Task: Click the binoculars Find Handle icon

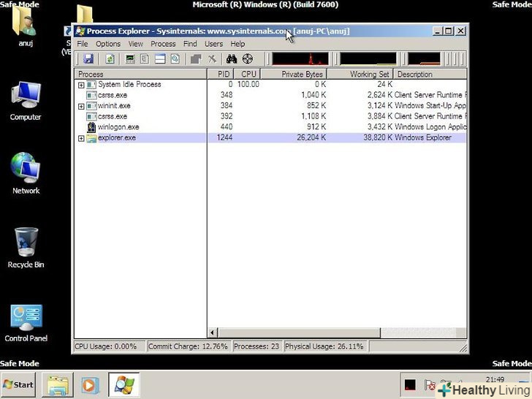Action: (232, 58)
